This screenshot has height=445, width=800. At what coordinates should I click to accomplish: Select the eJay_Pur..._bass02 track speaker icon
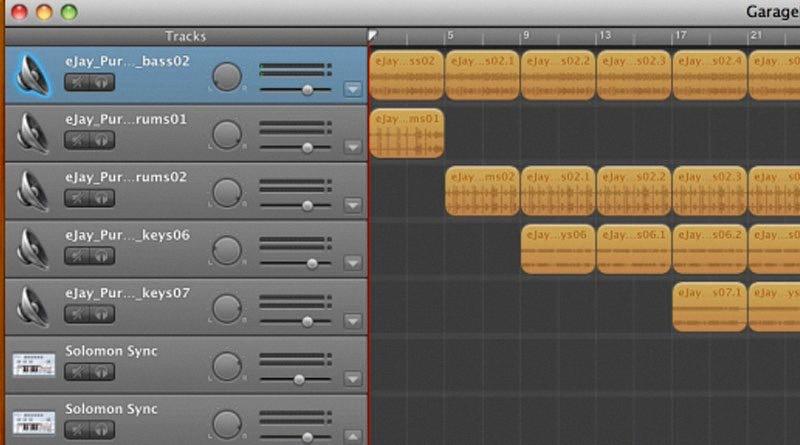tap(33, 76)
